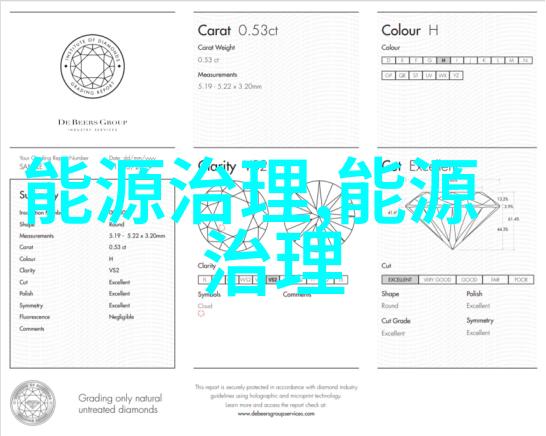
Task: Click the Institute of Diamonds round logo
Action: point(93,66)
